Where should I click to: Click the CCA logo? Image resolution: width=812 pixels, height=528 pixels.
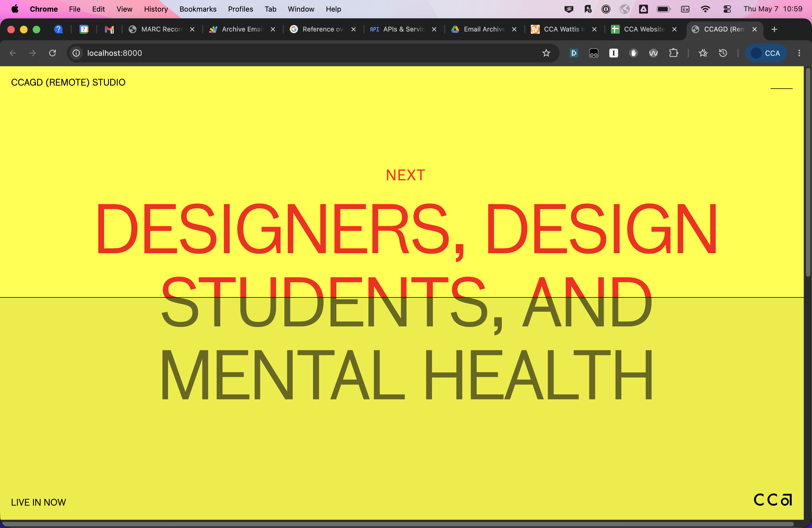click(773, 500)
